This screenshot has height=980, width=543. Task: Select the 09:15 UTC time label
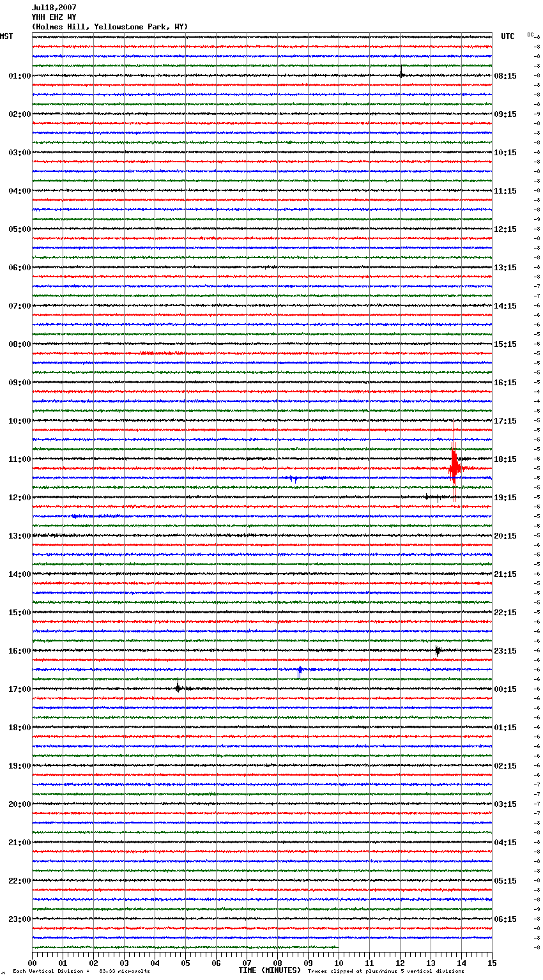tap(505, 114)
